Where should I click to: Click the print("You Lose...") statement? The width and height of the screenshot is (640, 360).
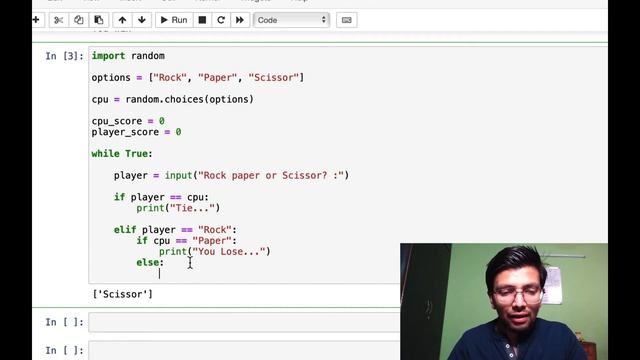pos(215,251)
